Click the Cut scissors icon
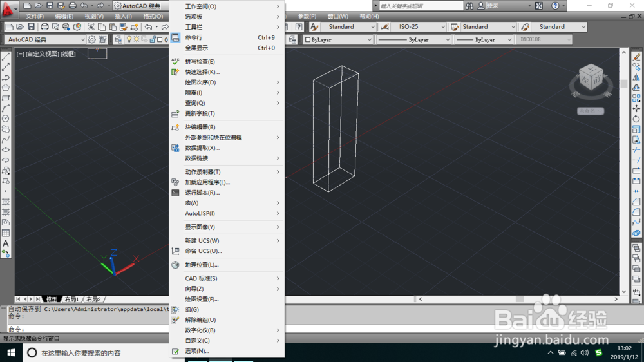The image size is (644, 362). [91, 27]
